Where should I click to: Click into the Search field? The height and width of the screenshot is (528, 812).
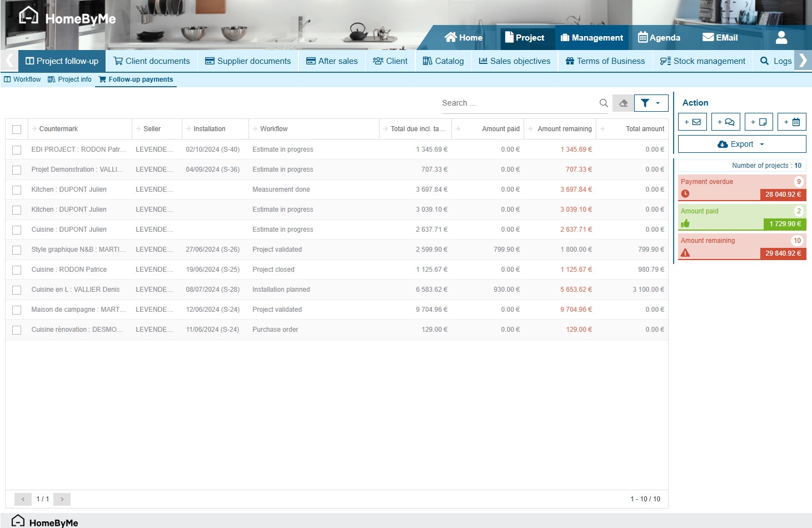tap(517, 103)
